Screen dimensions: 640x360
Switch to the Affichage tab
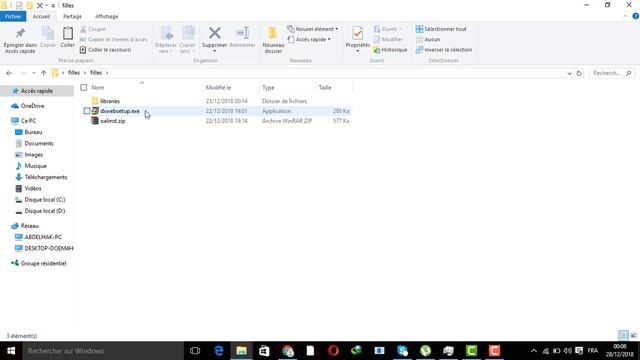pyautogui.click(x=107, y=16)
